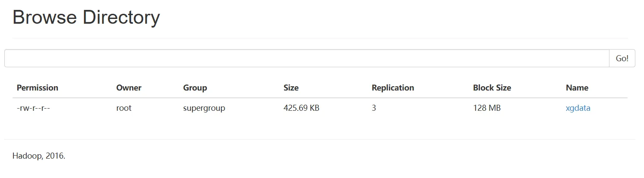The image size is (644, 178).
Task: Select the root owner cell
Action: click(124, 108)
